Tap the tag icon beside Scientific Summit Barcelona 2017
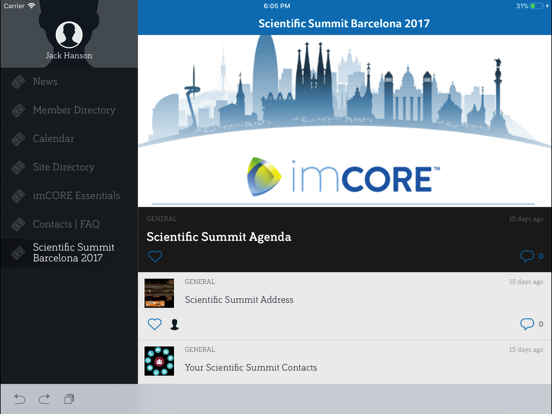This screenshot has width=552, height=414. click(x=18, y=253)
